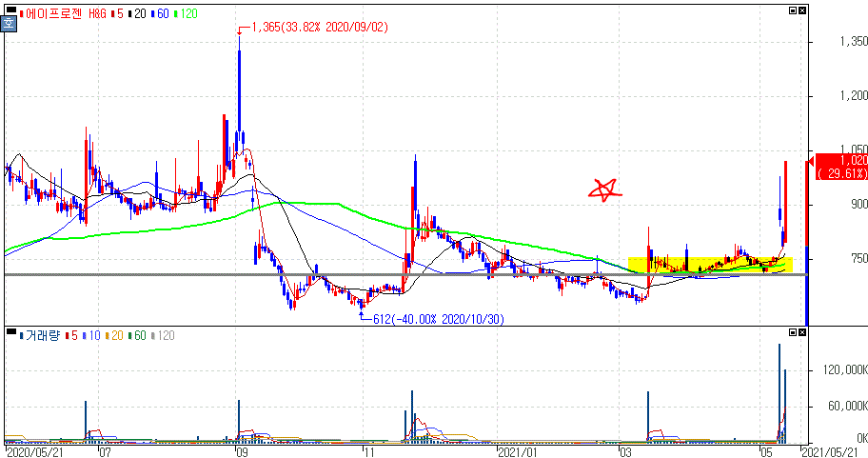This screenshot has width=868, height=458.
Task: Select the volume 60-day average legend
Action: [137, 335]
